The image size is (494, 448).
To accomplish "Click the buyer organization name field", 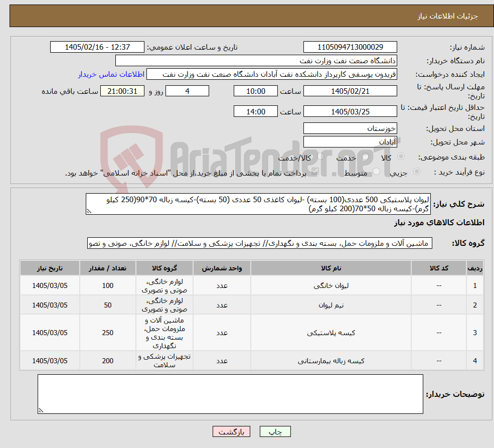I will point(256,61).
